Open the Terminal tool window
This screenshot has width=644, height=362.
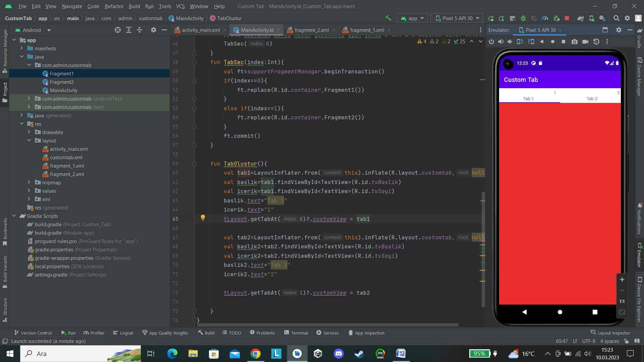click(x=296, y=333)
